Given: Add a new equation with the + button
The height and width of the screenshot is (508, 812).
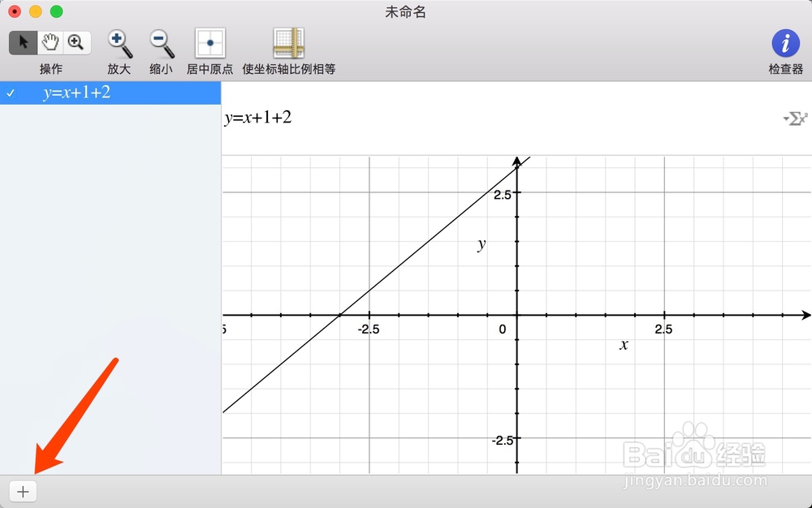Looking at the screenshot, I should click(23, 491).
